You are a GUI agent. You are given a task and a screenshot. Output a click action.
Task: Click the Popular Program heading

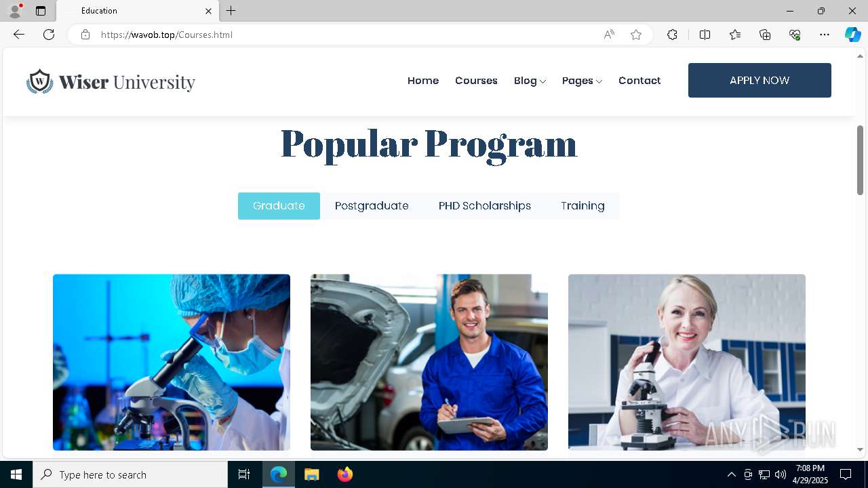coord(429,144)
